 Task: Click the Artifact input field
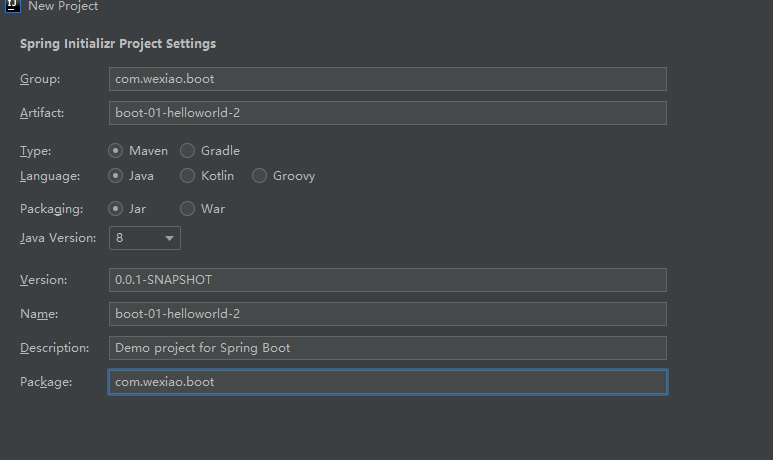point(387,113)
